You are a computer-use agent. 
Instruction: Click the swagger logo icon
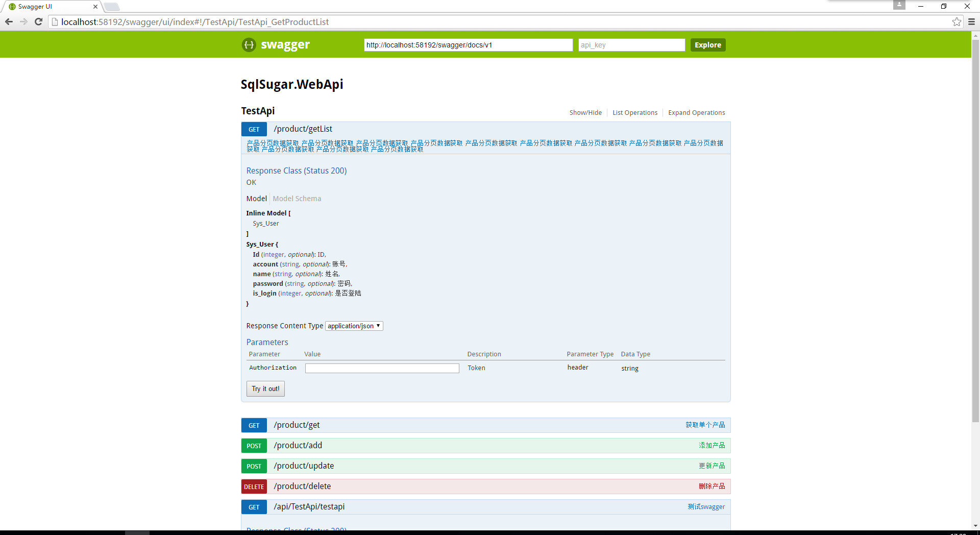249,45
